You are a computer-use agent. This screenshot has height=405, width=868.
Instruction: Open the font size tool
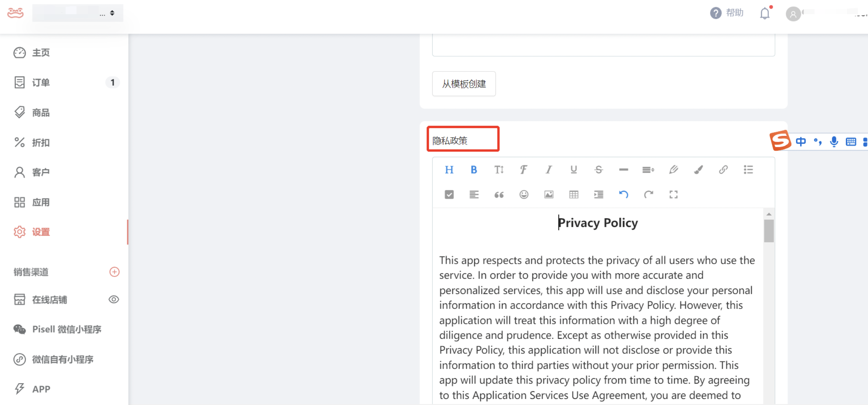[499, 170]
